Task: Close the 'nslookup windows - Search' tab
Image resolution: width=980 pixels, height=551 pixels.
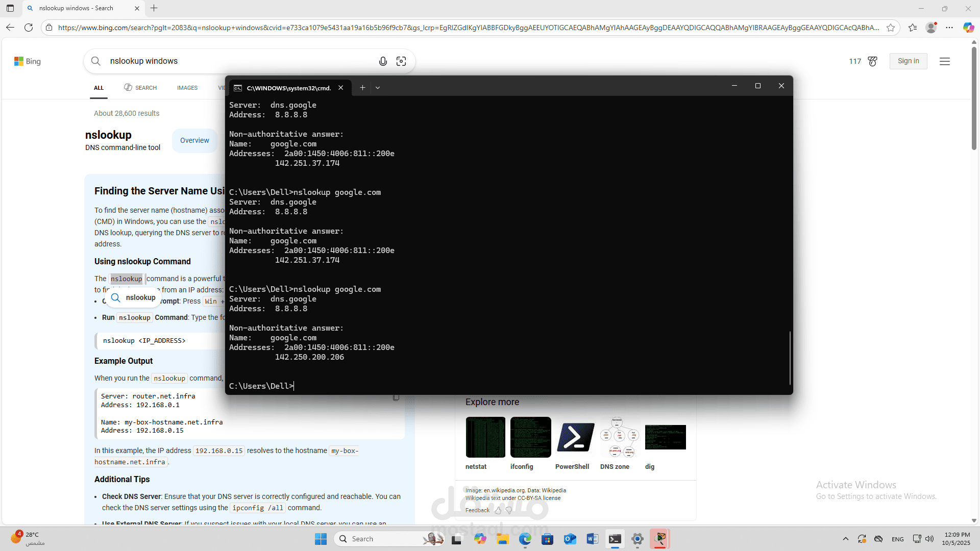Action: 137,8
